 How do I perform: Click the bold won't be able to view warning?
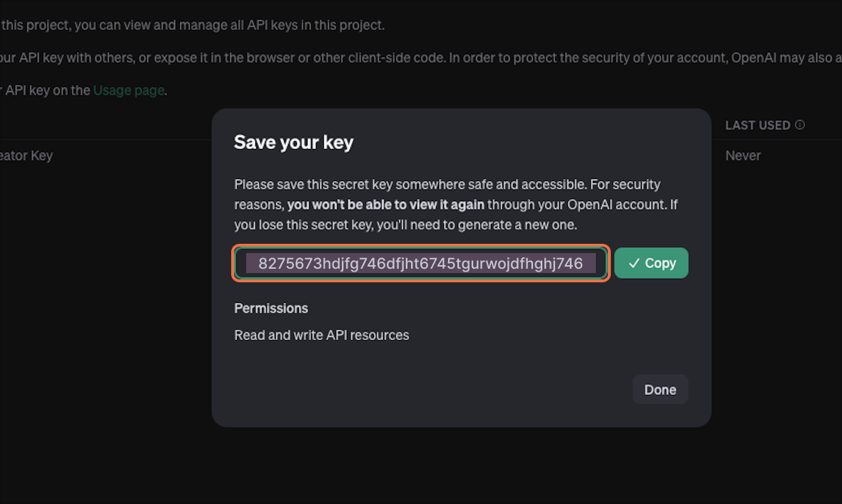385,205
